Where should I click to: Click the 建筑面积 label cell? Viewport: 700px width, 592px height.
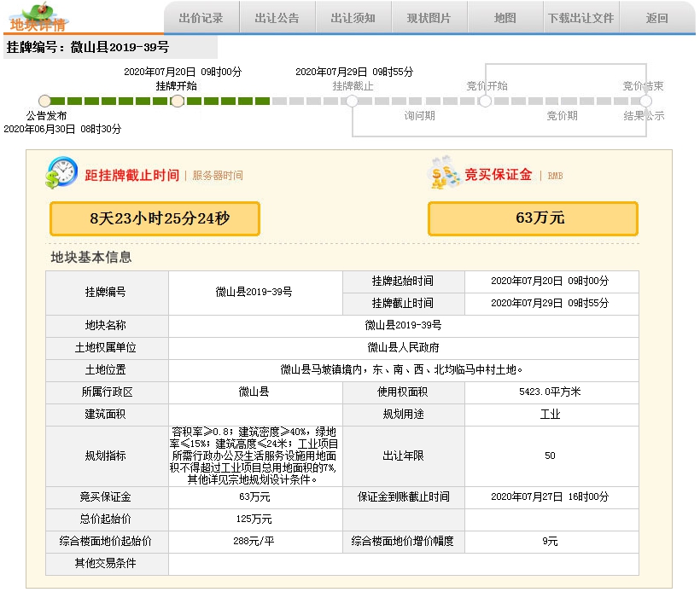(x=108, y=415)
